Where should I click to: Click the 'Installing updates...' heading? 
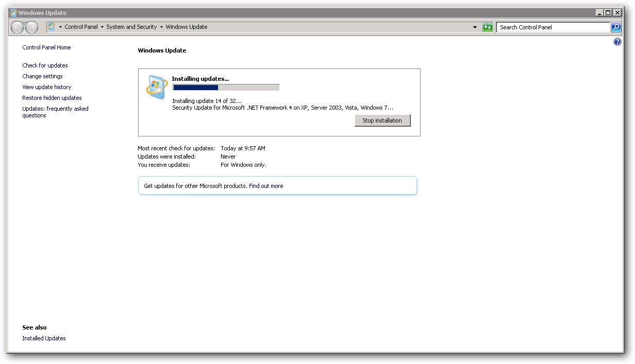200,79
